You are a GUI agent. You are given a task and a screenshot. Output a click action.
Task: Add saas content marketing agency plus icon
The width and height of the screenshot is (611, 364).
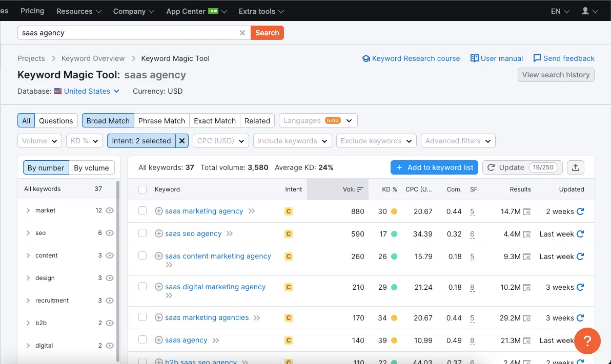(x=158, y=256)
